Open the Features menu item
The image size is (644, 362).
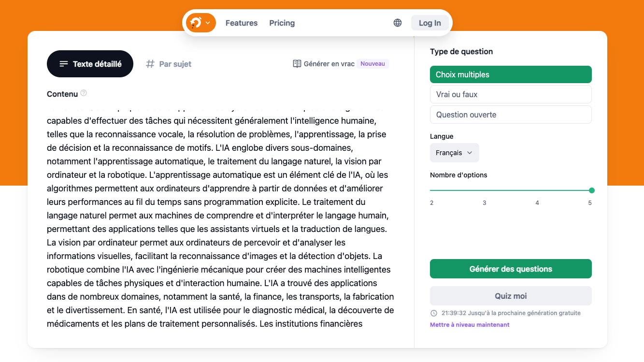pyautogui.click(x=242, y=23)
